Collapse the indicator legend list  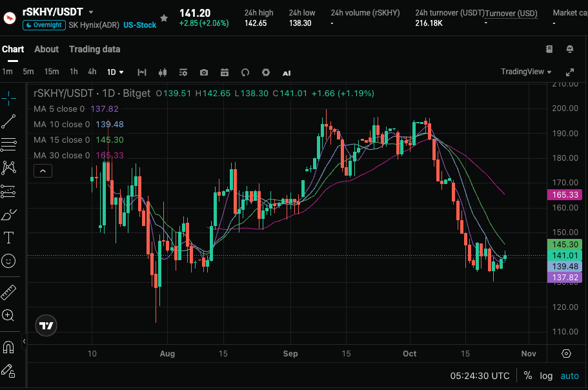point(43,171)
